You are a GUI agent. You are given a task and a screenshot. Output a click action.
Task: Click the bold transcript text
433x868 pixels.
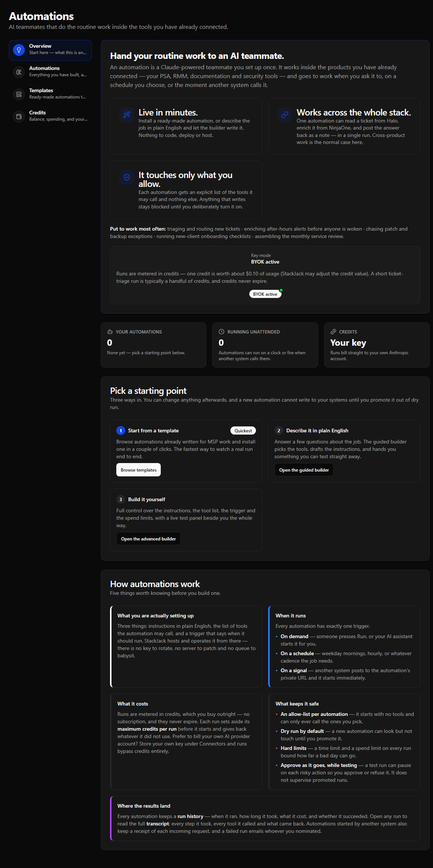(x=158, y=824)
